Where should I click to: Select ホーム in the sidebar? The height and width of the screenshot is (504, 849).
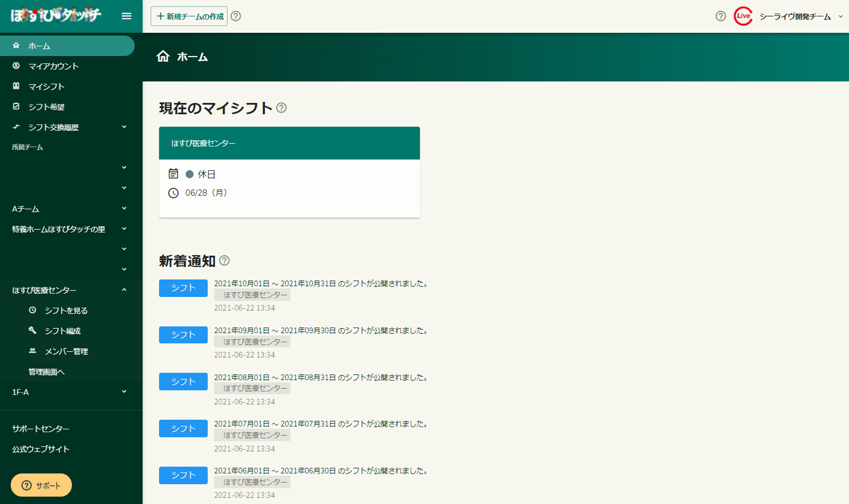[x=67, y=46]
